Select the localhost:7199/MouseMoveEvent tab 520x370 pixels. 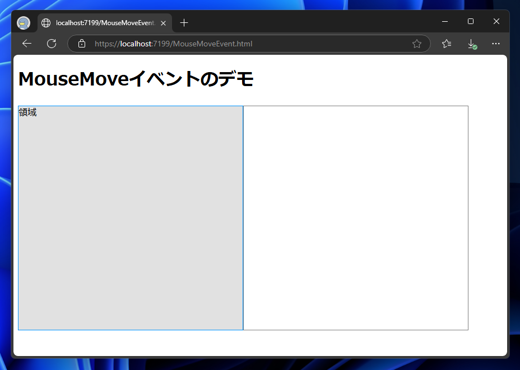coord(105,23)
